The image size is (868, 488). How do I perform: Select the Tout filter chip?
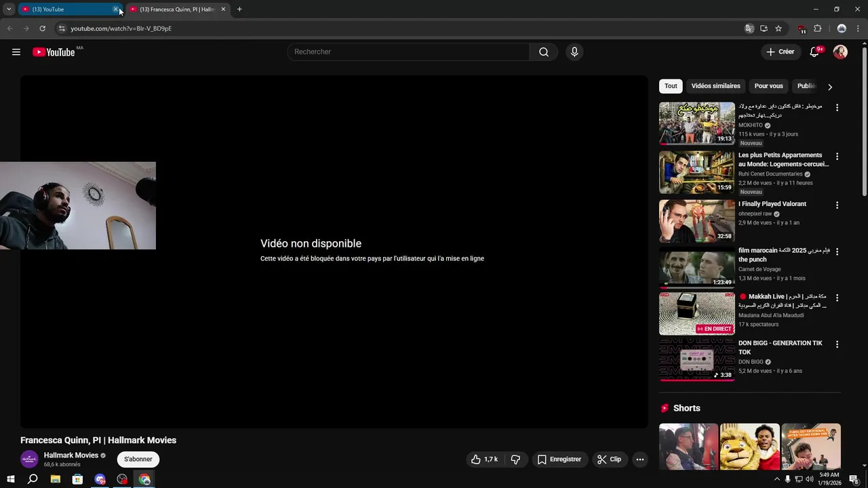[671, 86]
